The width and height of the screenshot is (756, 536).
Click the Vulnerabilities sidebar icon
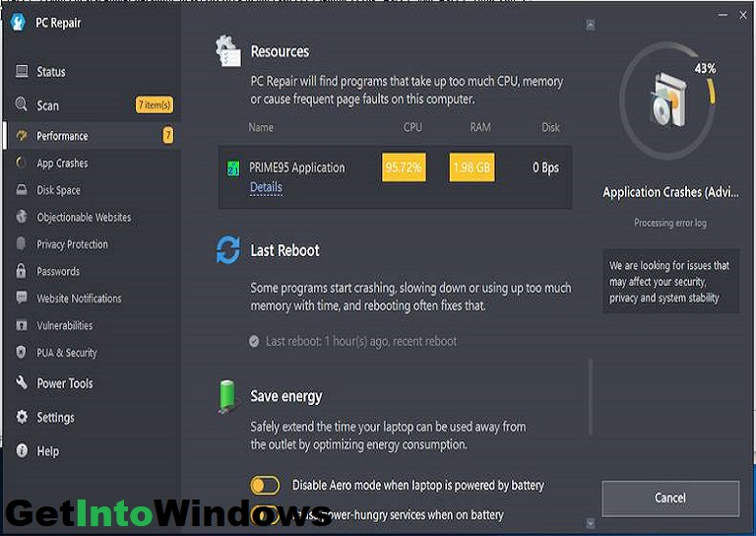pyautogui.click(x=22, y=325)
